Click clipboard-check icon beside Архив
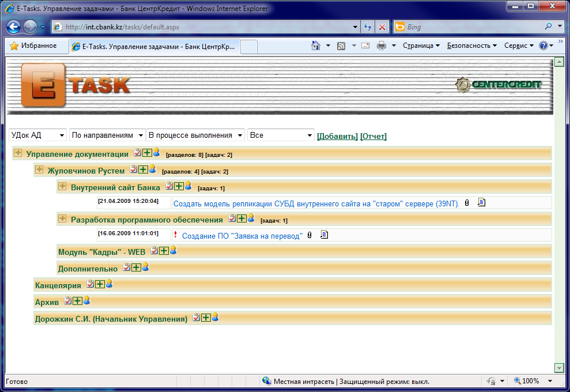This screenshot has width=570, height=392. [x=67, y=300]
